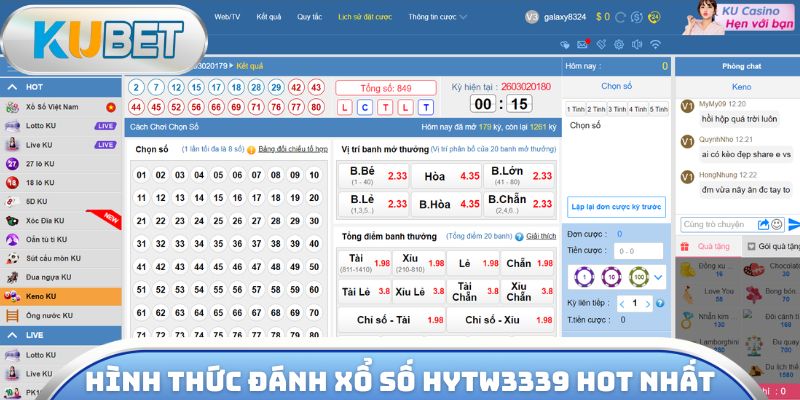Click the Tiền cược input field
The width and height of the screenshot is (800, 400).
pyautogui.click(x=638, y=251)
